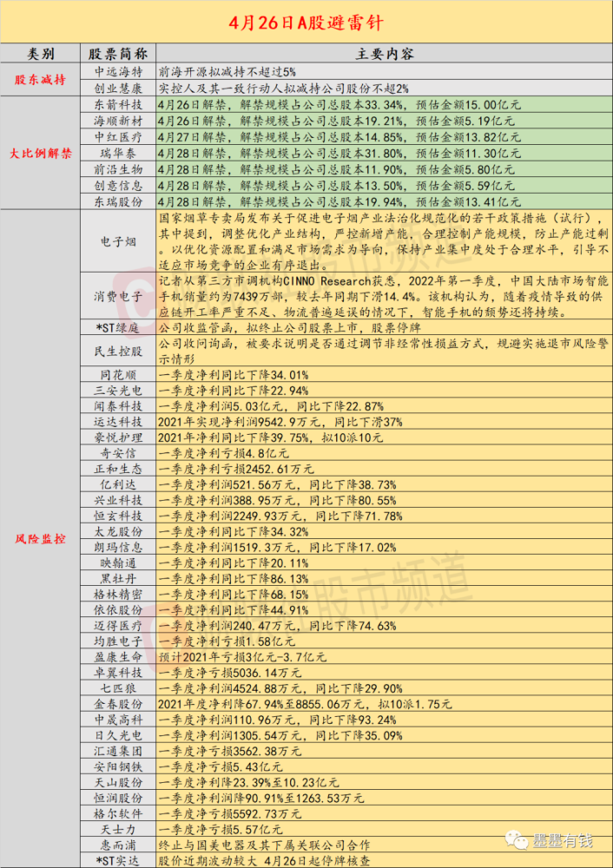Select the stock name '依依股份'

click(x=118, y=610)
